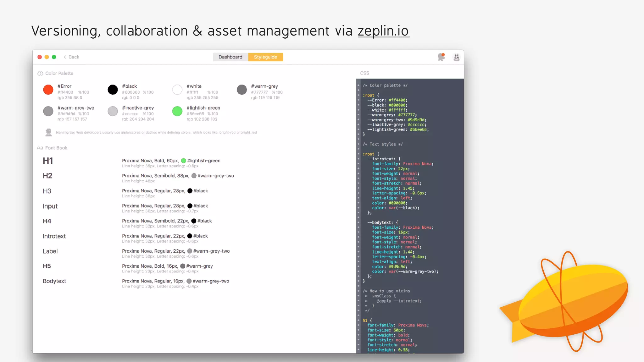
Task: Click the macOS green fullscreen button
Action: point(54,57)
